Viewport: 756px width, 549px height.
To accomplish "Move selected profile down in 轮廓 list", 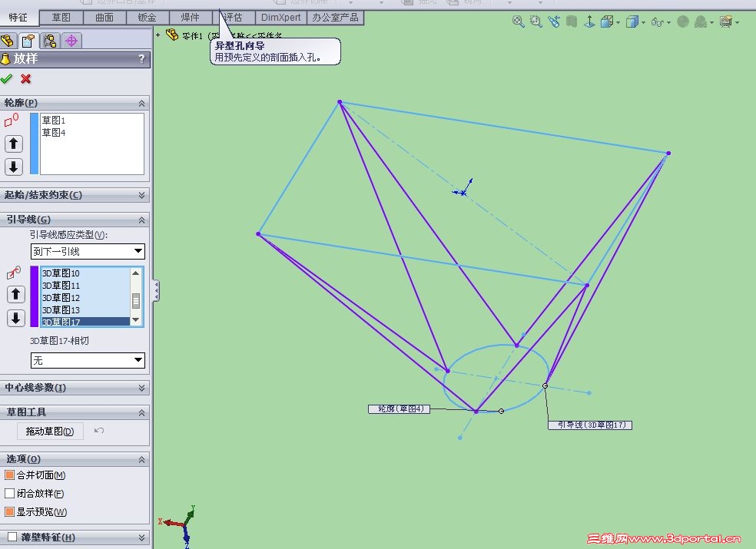I will 14,167.
